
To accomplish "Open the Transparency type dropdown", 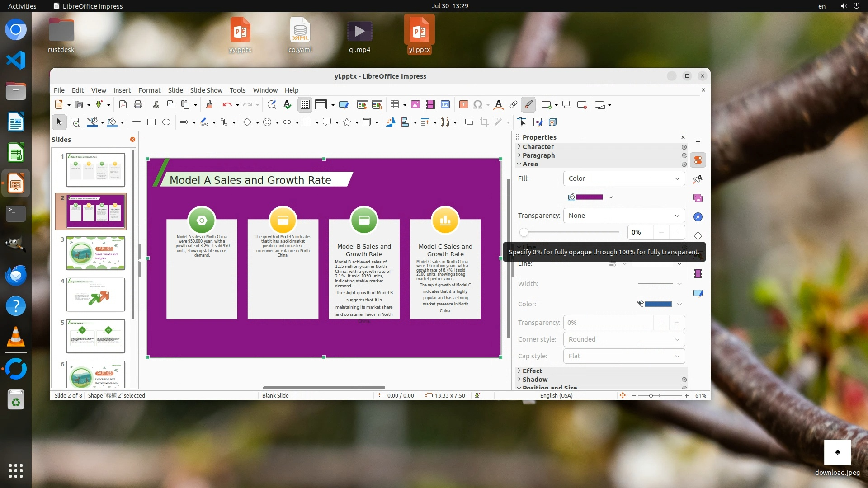I will pyautogui.click(x=624, y=216).
